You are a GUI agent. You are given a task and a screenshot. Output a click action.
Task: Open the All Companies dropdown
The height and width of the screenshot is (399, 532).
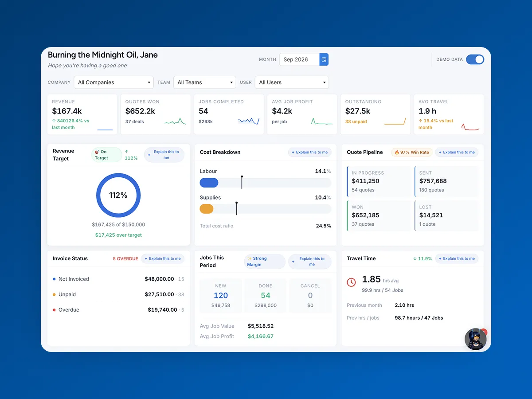tap(114, 82)
